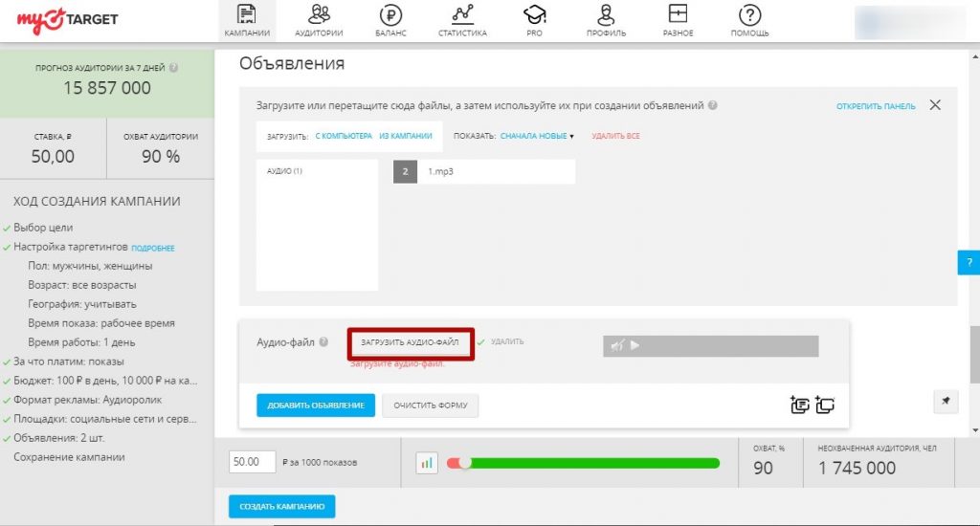This screenshot has width=980, height=526.
Task: Click the pin icon beside the ad form
Action: 945,403
